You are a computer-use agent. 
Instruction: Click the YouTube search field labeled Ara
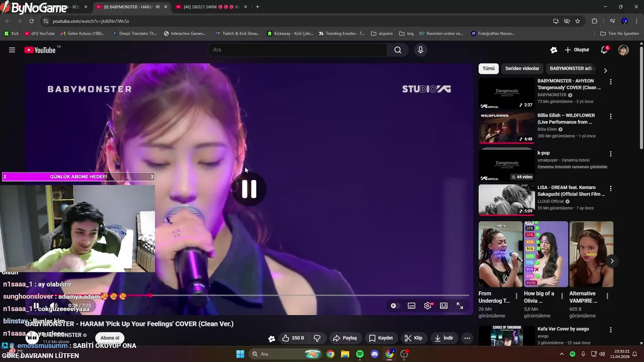[x=297, y=50]
